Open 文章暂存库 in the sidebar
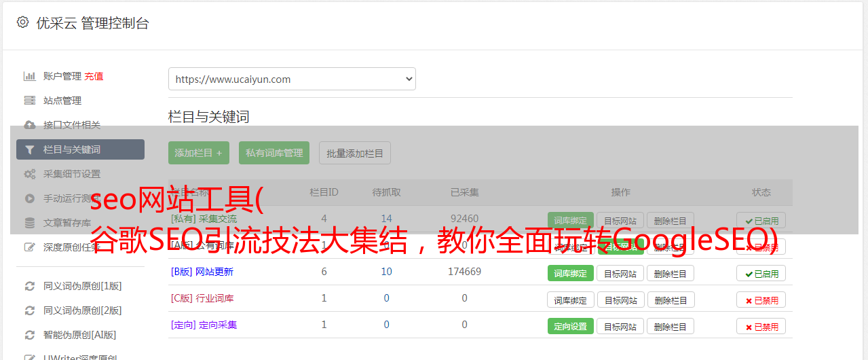This screenshot has width=868, height=360. click(67, 223)
